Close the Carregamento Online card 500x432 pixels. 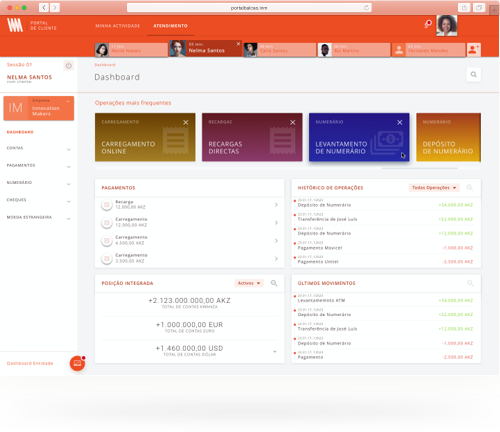[x=186, y=123]
